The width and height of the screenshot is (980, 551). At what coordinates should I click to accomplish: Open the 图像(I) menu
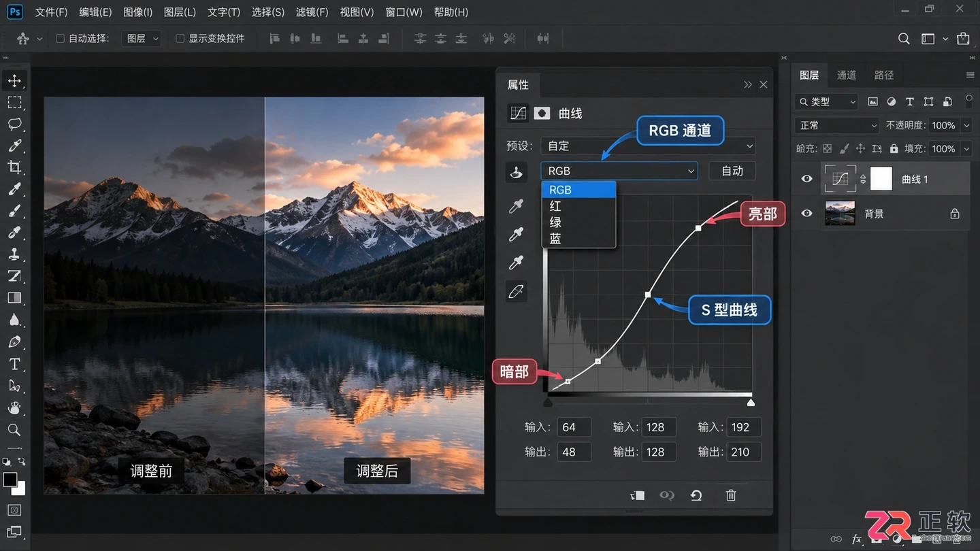pyautogui.click(x=138, y=12)
